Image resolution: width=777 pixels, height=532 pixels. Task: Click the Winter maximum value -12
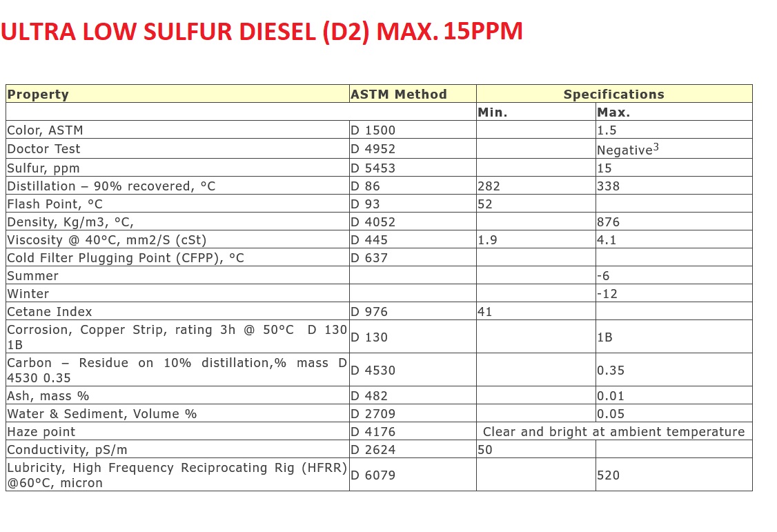607,294
